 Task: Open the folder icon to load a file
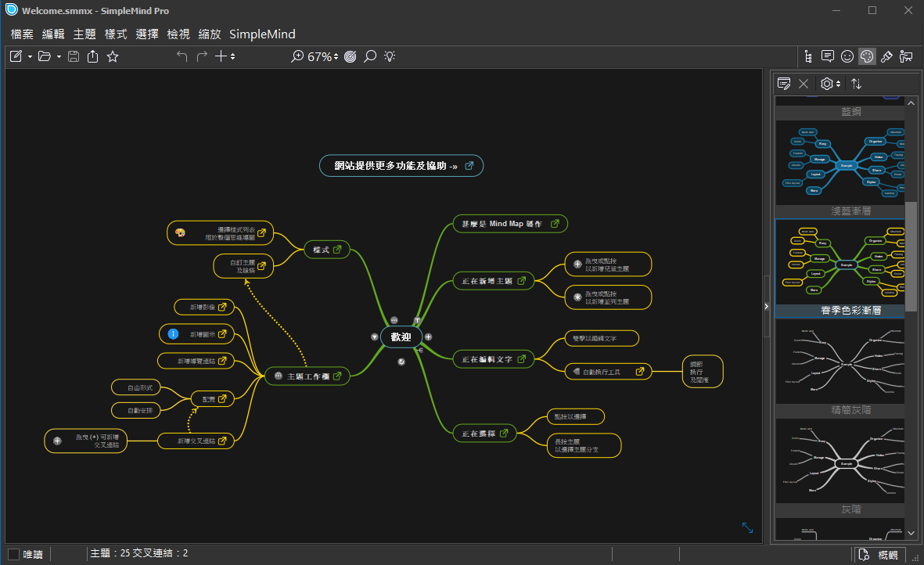click(44, 56)
